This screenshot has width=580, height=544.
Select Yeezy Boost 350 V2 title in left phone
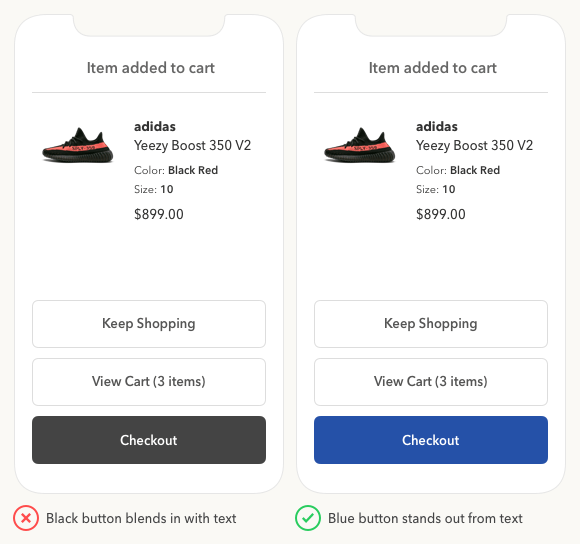tap(192, 145)
